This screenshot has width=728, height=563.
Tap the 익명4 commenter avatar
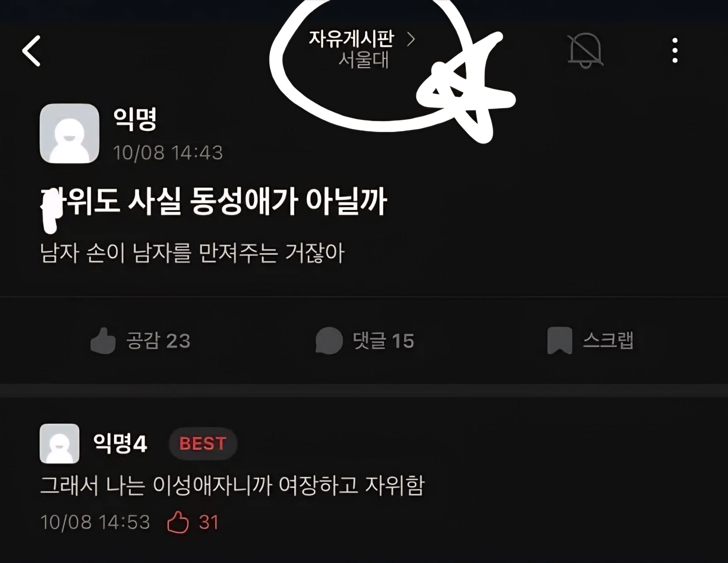point(59,444)
